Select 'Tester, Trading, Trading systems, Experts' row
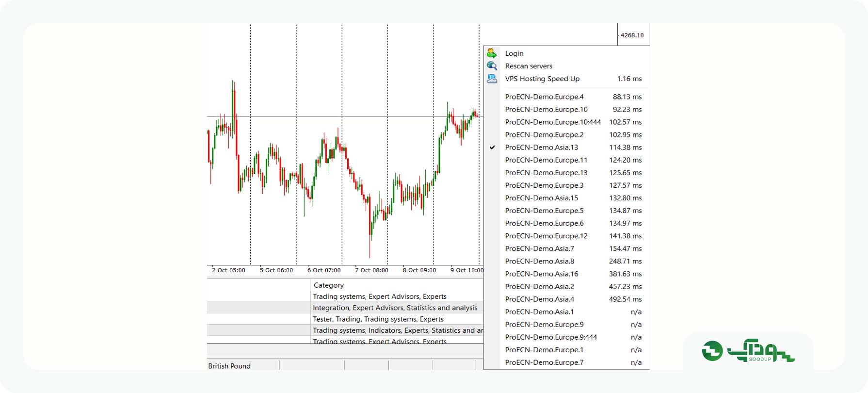This screenshot has height=393, width=868. [378, 319]
